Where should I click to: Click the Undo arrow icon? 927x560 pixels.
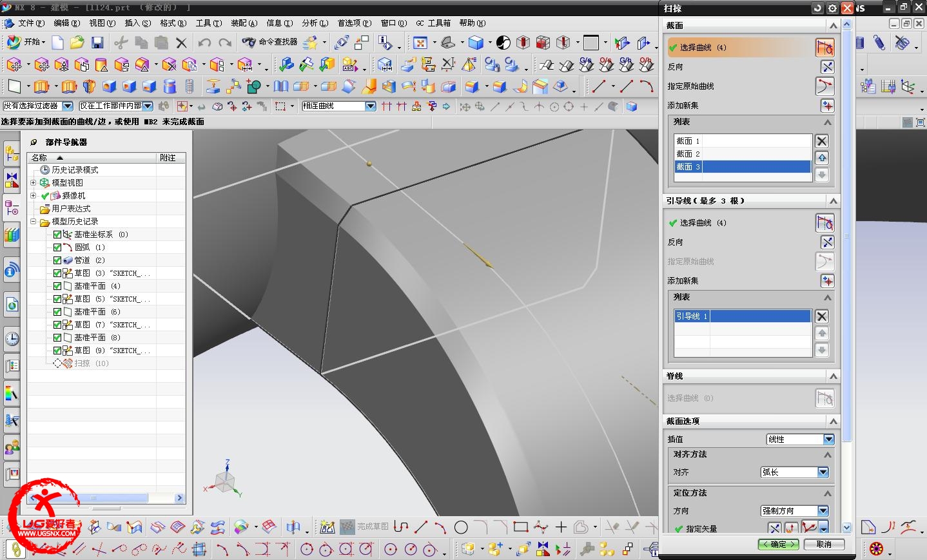click(x=204, y=43)
